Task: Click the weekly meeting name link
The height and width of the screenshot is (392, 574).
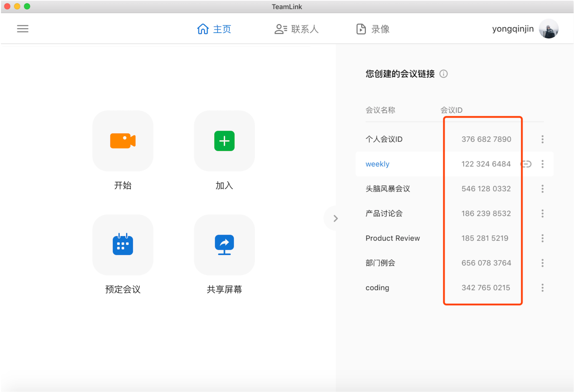Action: click(377, 164)
